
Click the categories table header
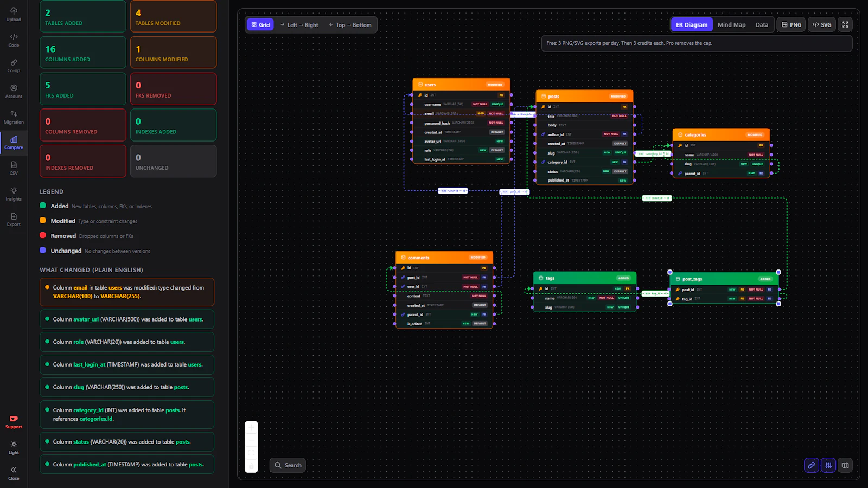721,134
